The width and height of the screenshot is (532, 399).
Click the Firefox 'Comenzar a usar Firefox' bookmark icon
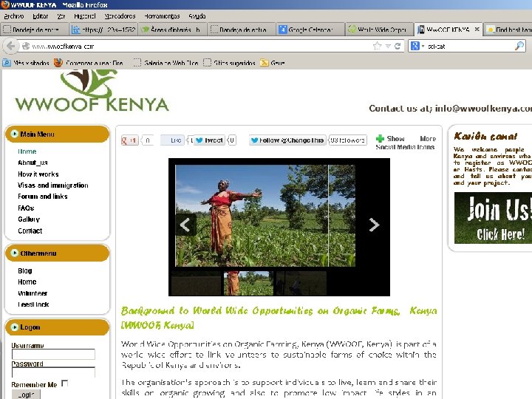[58, 63]
